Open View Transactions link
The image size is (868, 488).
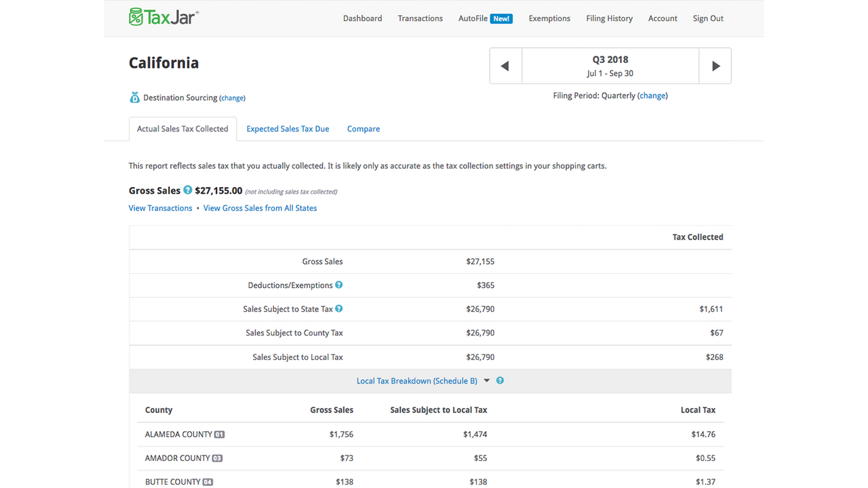click(161, 208)
